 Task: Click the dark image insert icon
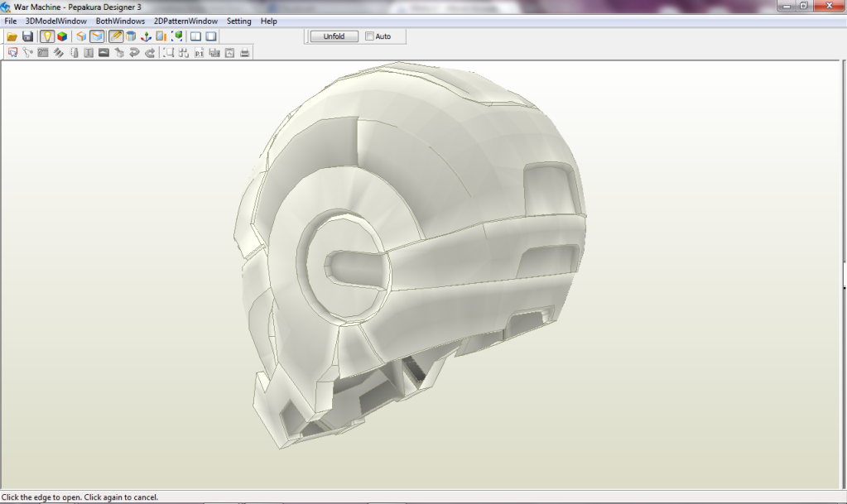tap(103, 52)
